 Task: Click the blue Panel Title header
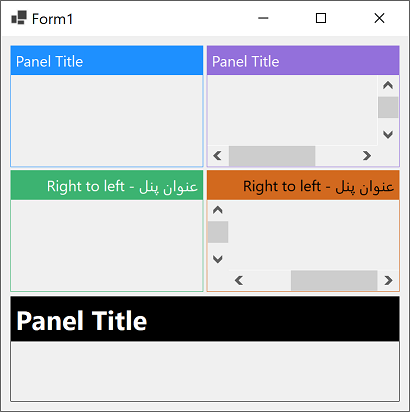(107, 61)
